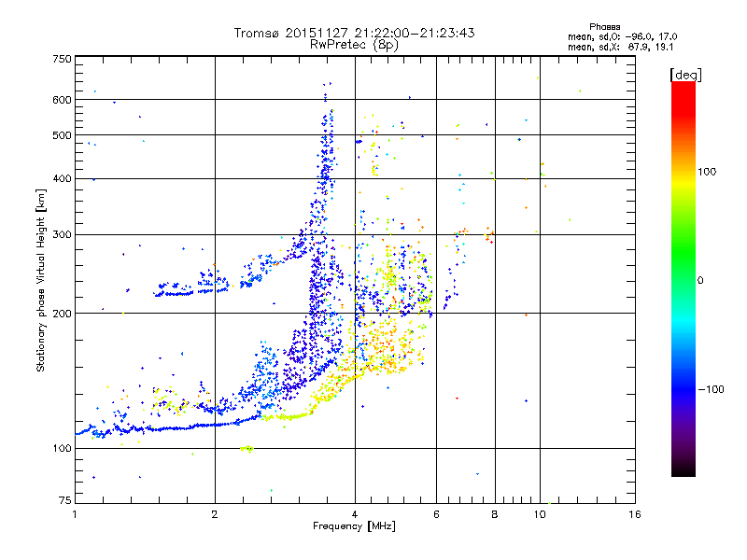
Task: Click the x-axis tick label '1'
Action: (75, 514)
